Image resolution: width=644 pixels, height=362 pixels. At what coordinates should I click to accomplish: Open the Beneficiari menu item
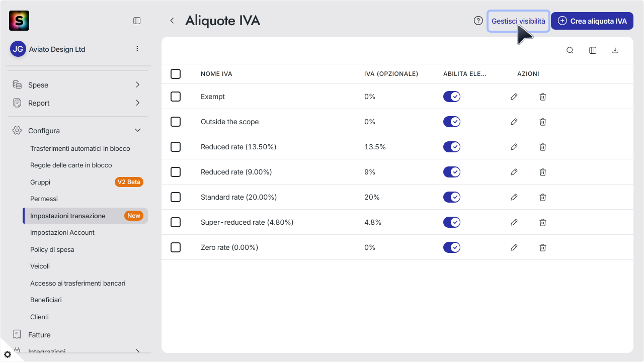46,300
